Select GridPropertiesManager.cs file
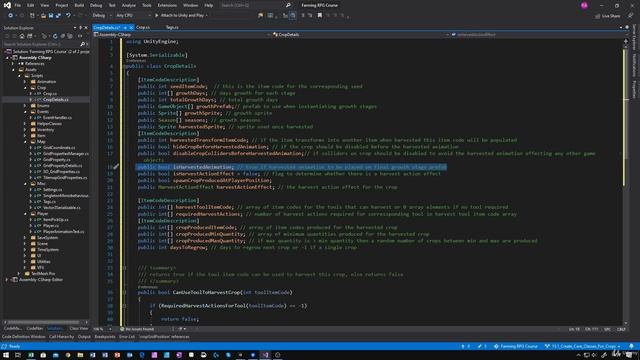 (66, 153)
